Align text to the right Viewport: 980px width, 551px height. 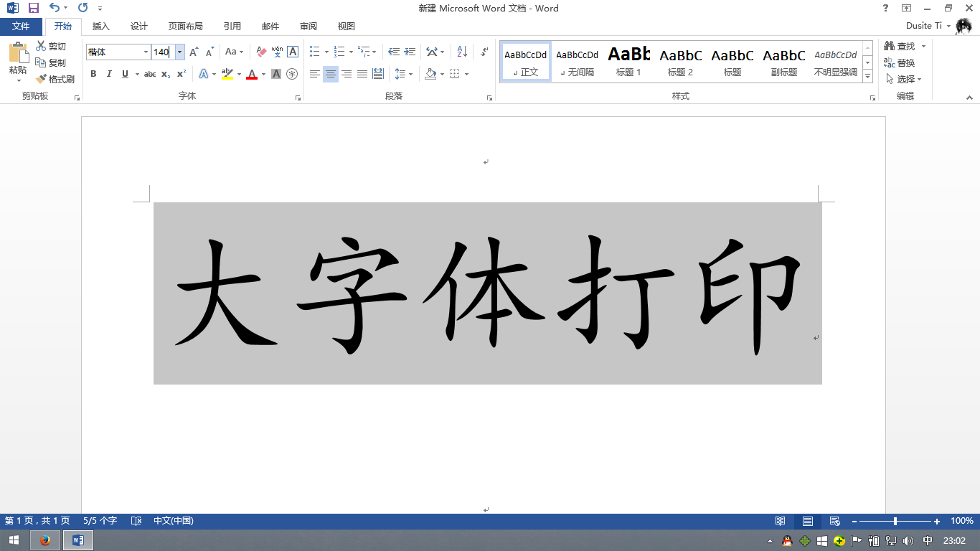coord(347,74)
